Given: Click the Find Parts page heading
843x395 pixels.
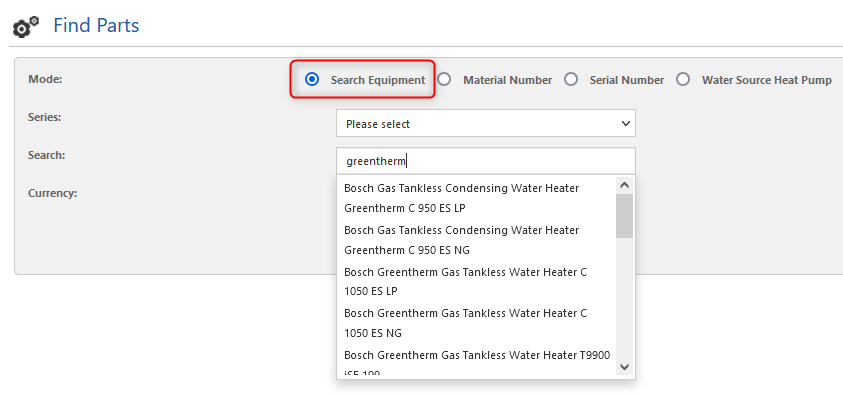Looking at the screenshot, I should pos(96,25).
